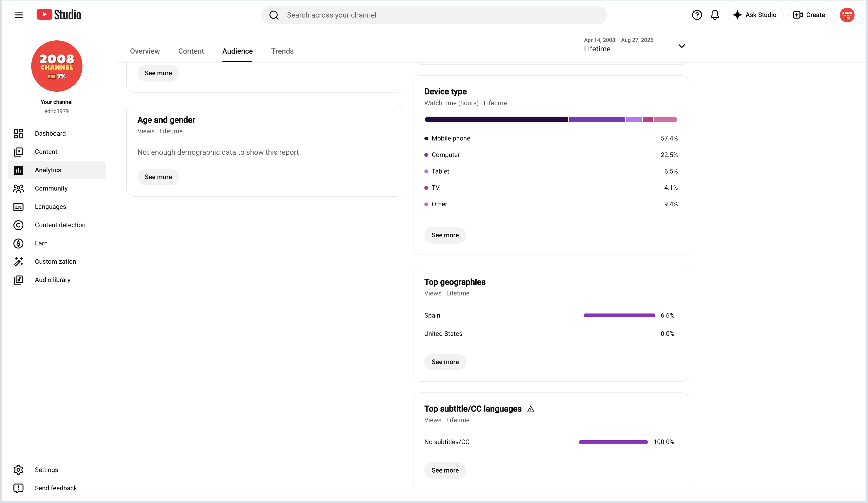Select the Content analytics tab
The height and width of the screenshot is (503, 868).
tap(191, 51)
